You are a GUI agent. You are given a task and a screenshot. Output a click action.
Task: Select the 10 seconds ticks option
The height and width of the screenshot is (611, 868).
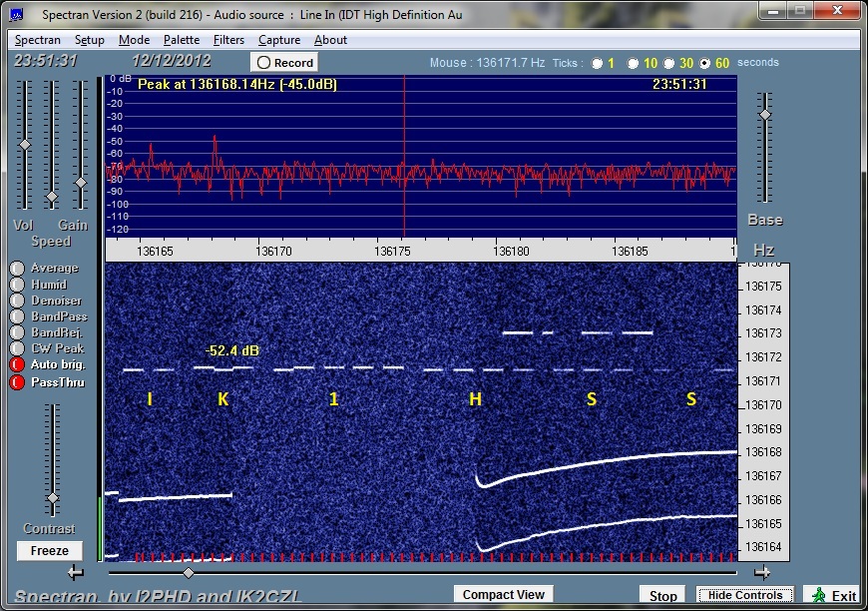[x=634, y=63]
